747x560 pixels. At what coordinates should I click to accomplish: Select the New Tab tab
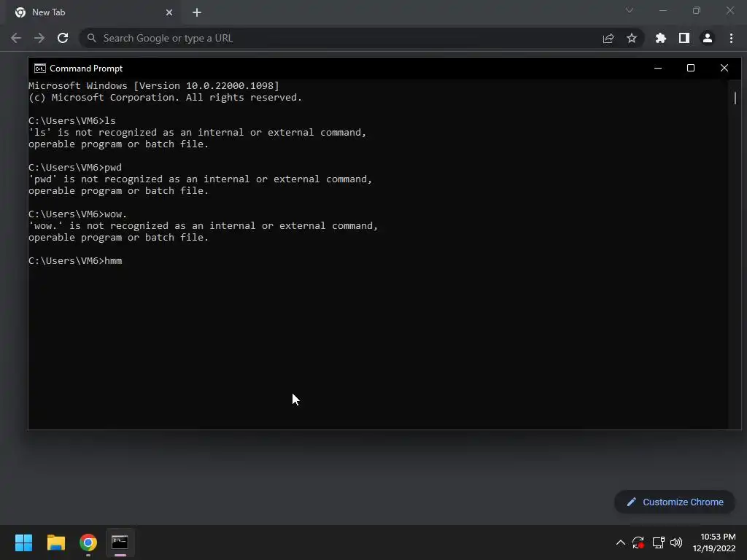(93, 12)
